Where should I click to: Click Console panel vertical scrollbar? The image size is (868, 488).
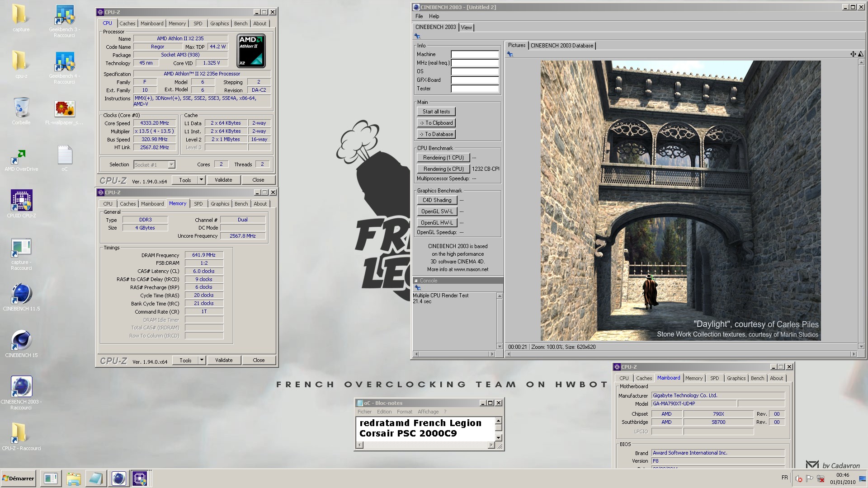point(500,321)
